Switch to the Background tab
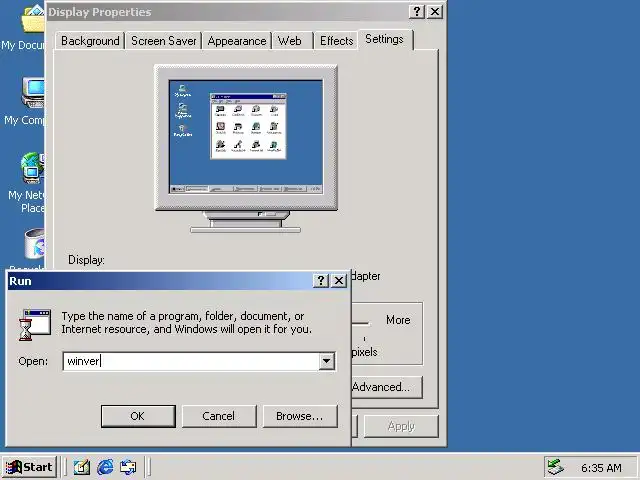Screen dimensions: 640x480 coord(90,41)
